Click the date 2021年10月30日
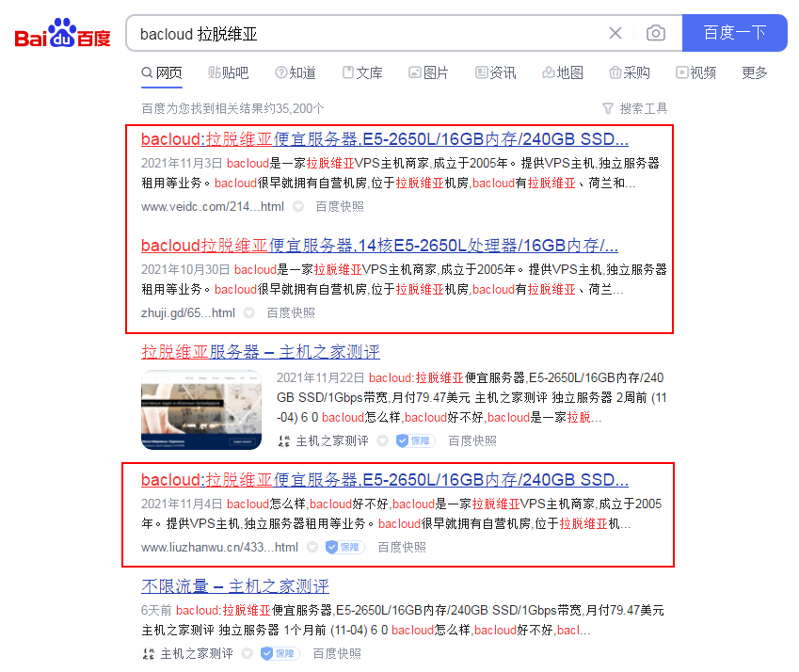799x672 pixels. coord(185,269)
